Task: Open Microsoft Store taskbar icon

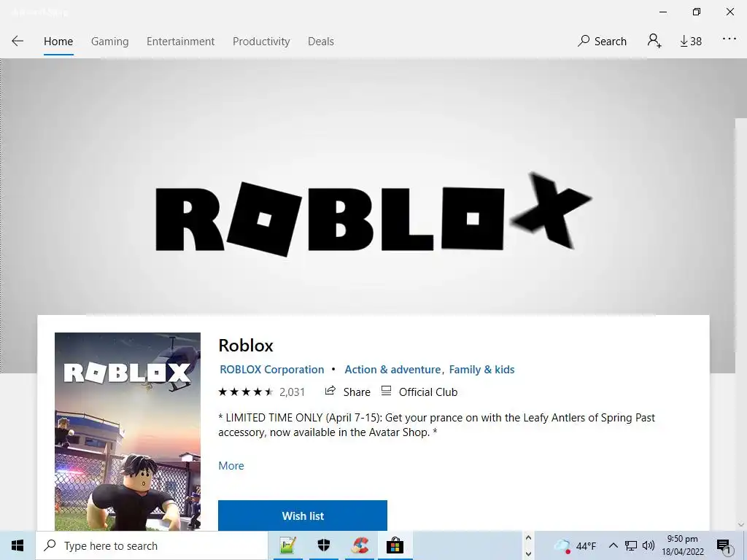Action: click(x=395, y=545)
